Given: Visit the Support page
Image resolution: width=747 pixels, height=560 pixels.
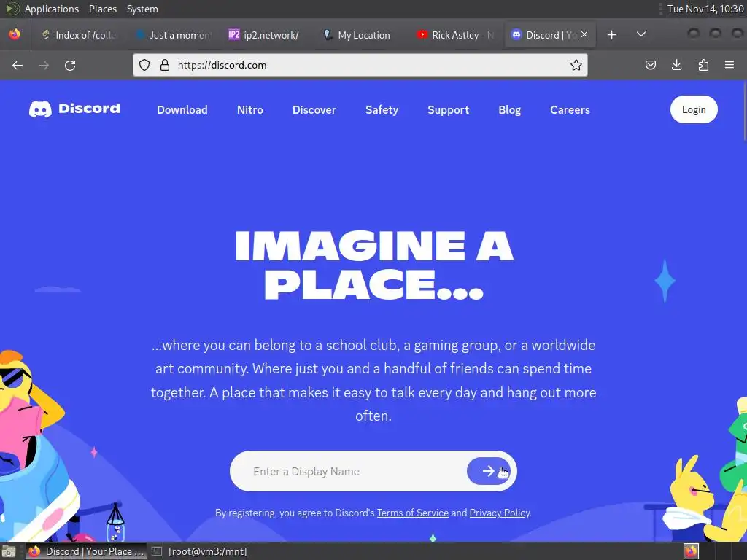Looking at the screenshot, I should click(449, 110).
